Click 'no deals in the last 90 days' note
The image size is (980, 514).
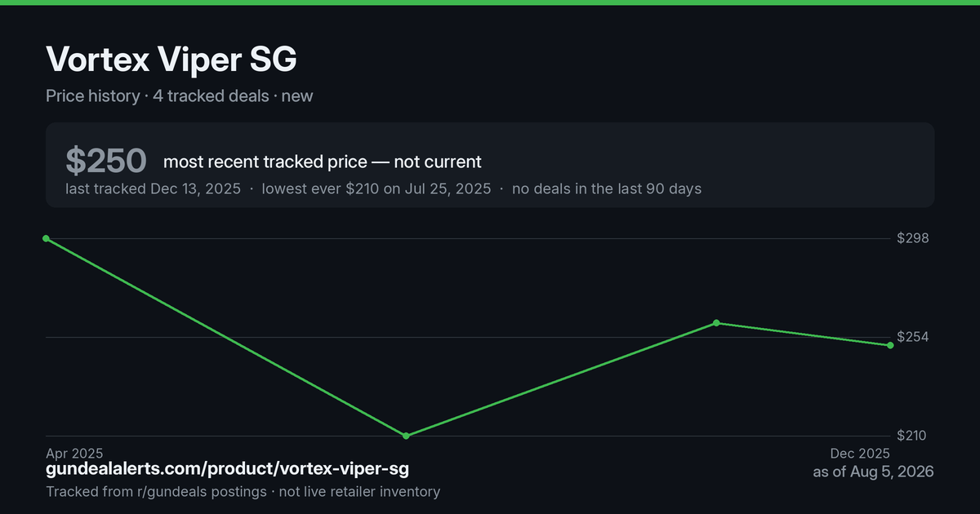click(x=607, y=188)
